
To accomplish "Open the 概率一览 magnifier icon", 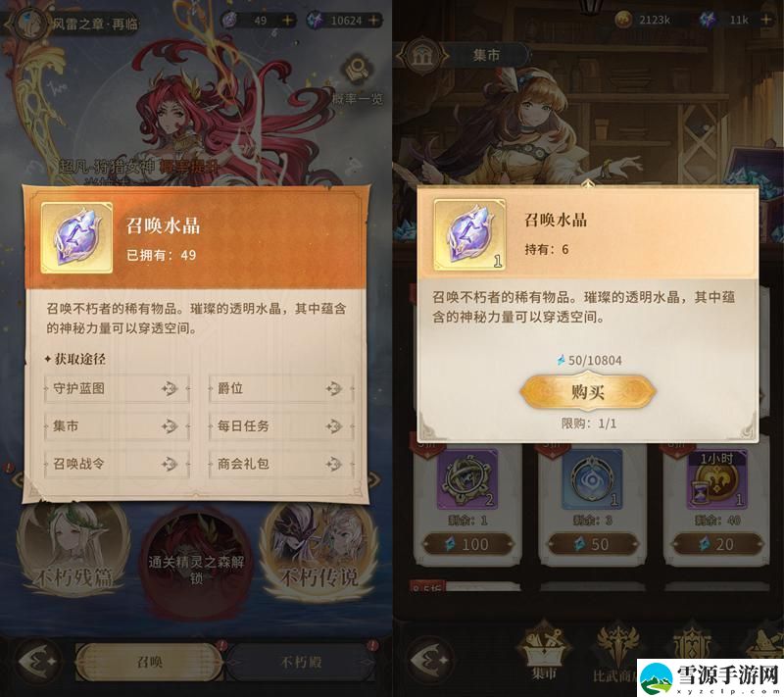I will pyautogui.click(x=358, y=70).
